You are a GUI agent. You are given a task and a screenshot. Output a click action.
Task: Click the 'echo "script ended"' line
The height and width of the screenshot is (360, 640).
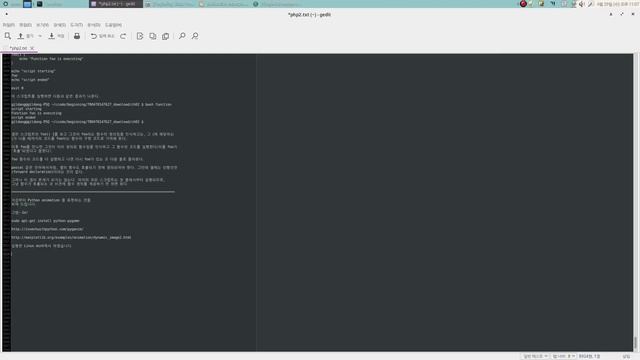[30, 80]
